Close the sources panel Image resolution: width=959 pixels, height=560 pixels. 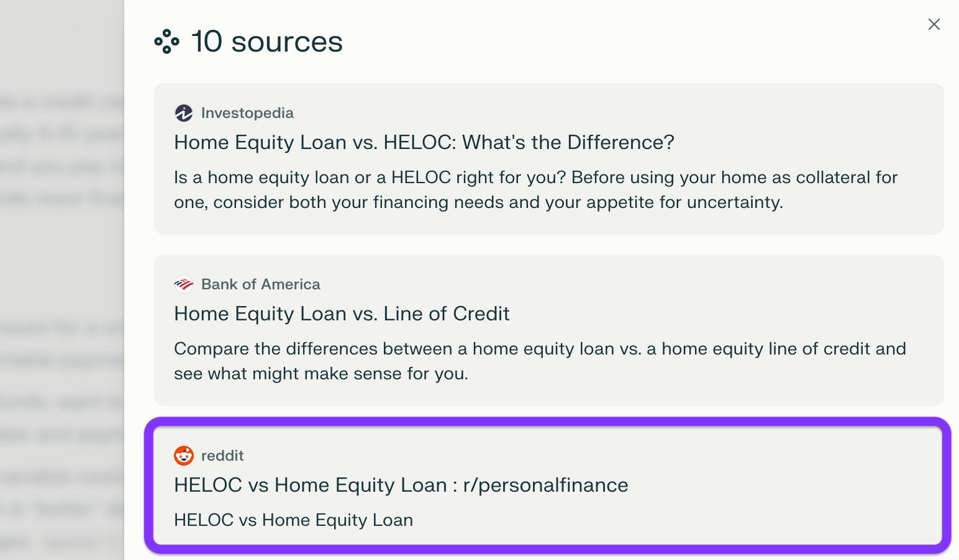coord(934,24)
